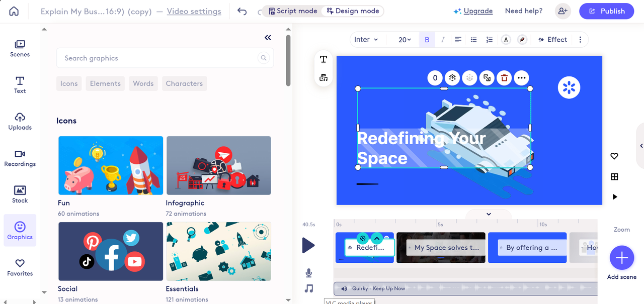Image resolution: width=644 pixels, height=304 pixels.
Task: Open more options on the element toolbar
Action: (521, 78)
